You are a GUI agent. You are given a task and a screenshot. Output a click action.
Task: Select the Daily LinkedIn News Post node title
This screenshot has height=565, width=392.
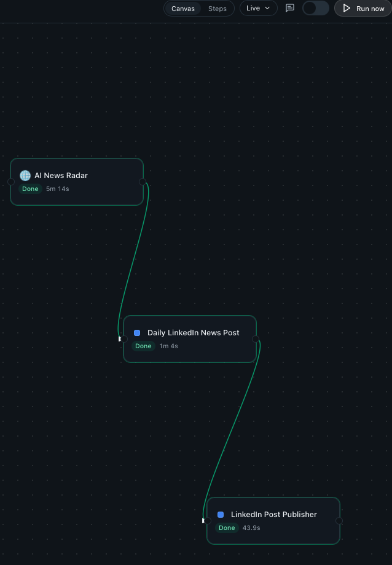[x=194, y=333]
